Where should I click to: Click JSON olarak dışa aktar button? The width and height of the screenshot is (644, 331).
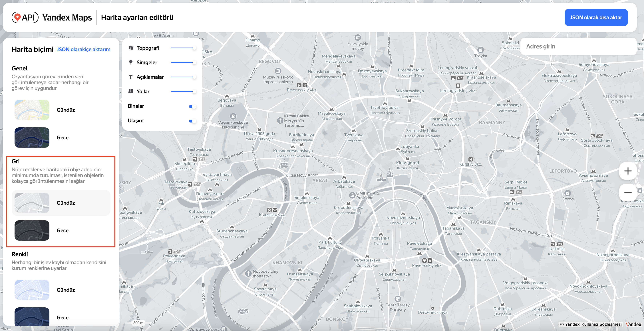(596, 17)
